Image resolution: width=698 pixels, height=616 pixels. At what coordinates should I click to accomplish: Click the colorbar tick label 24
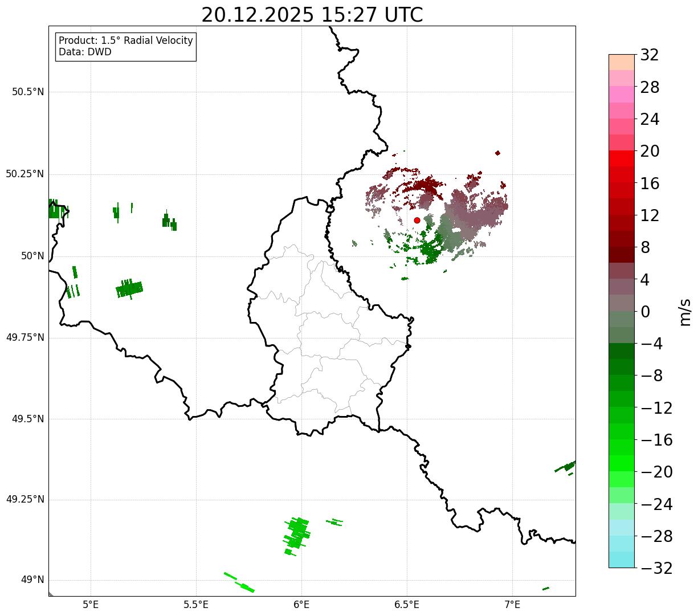click(x=650, y=120)
